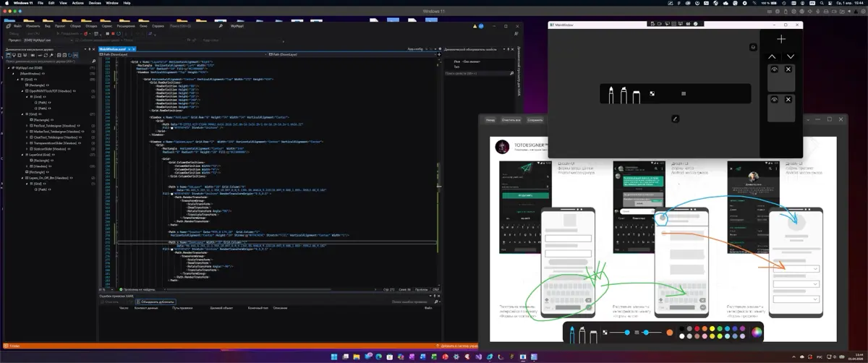868x363 pixels.
Task: Open the process dropdown showing WpfApp1.exe
Action: 48,40
